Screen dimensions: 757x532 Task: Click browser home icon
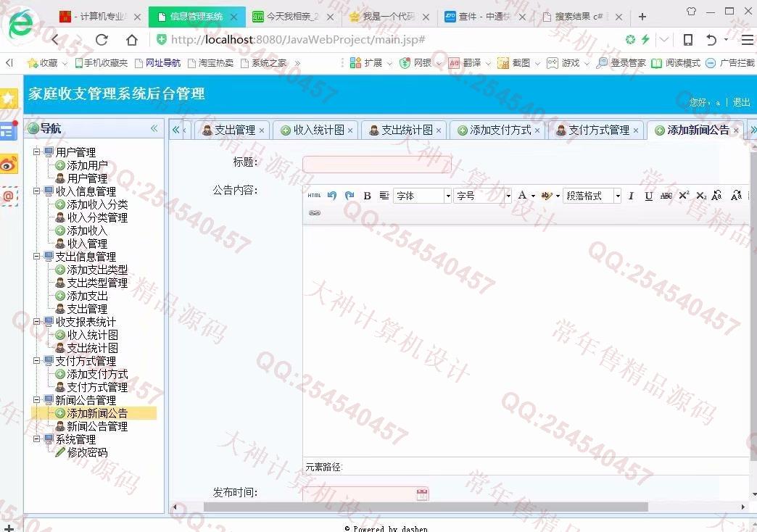click(131, 40)
